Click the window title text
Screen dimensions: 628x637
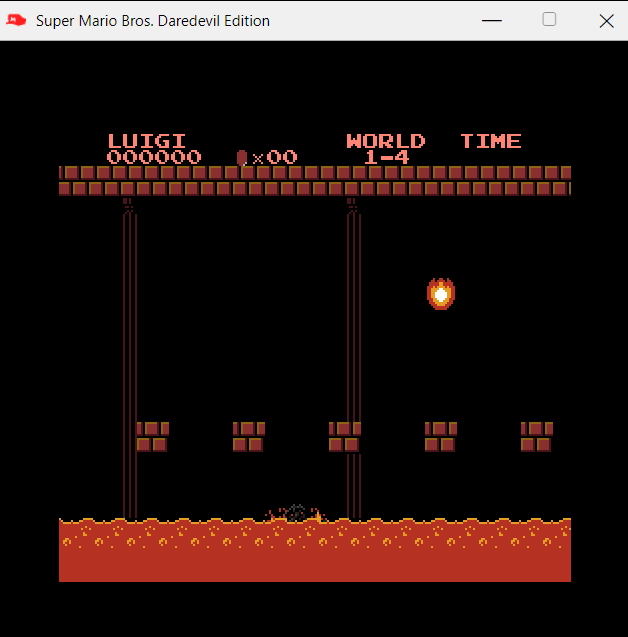click(153, 21)
